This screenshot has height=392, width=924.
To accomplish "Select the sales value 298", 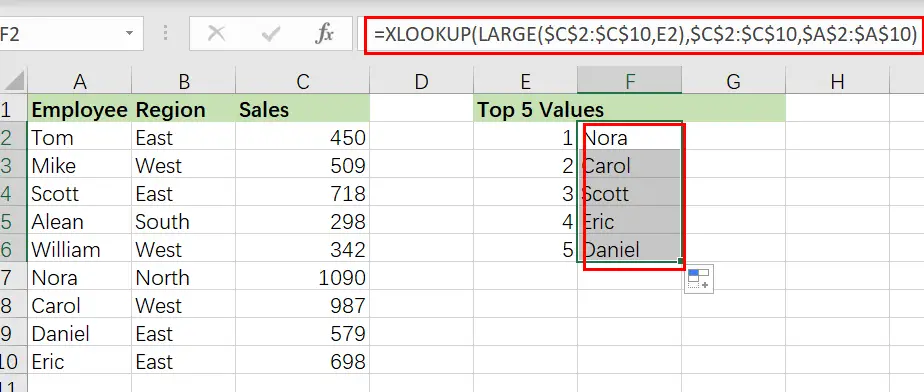I will click(303, 220).
